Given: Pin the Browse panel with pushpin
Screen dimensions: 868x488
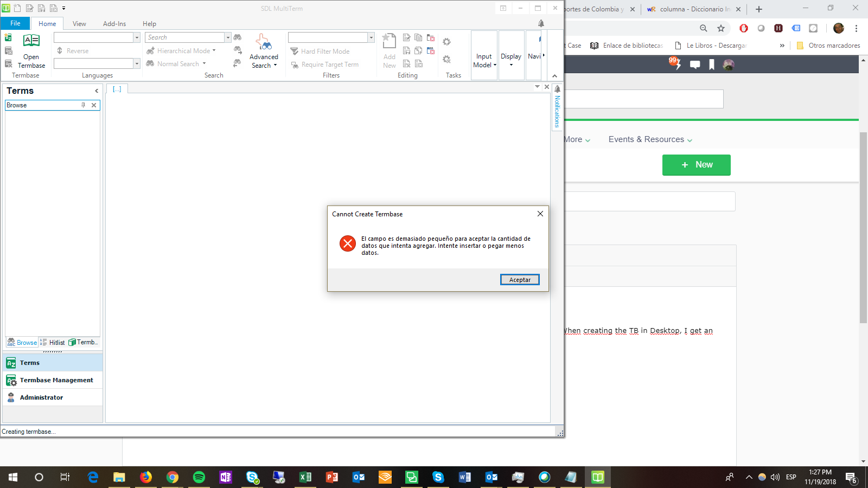Looking at the screenshot, I should tap(83, 105).
